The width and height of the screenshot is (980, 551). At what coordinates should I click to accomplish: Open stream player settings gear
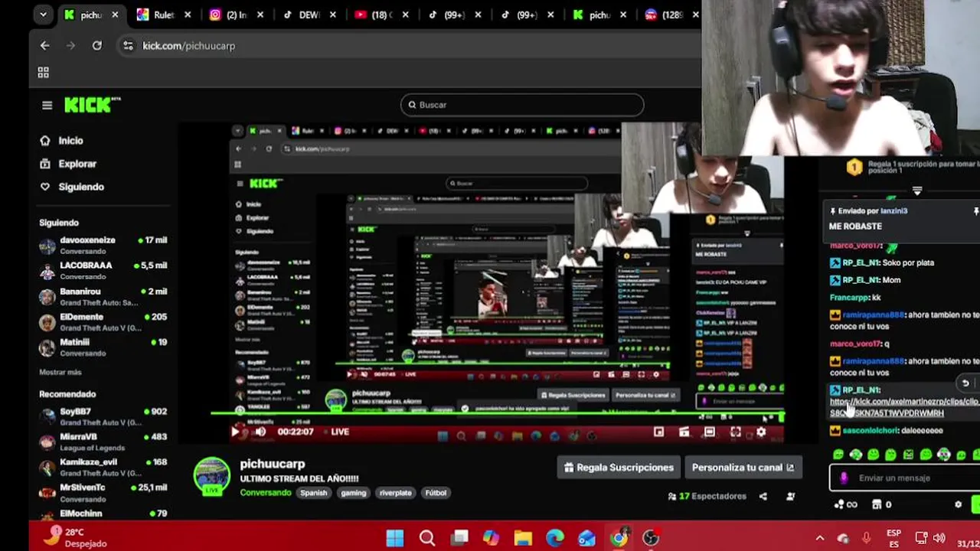761,432
